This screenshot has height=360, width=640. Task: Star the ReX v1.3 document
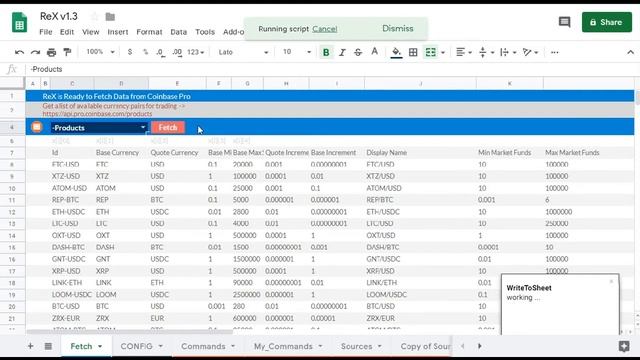pos(95,17)
